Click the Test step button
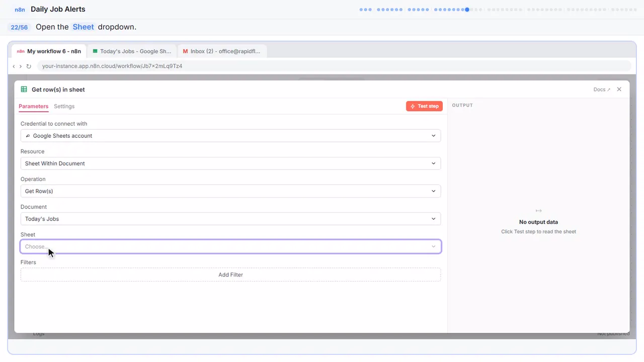This screenshot has width=644, height=362. pos(424,106)
